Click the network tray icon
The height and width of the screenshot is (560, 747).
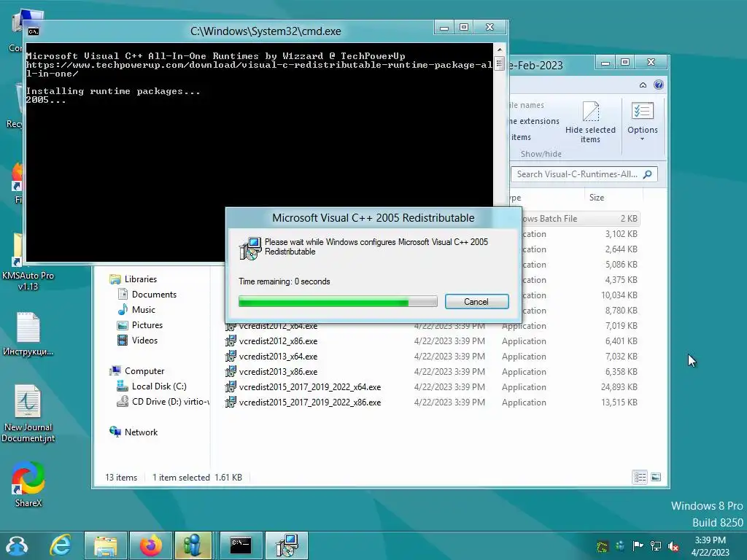(656, 545)
